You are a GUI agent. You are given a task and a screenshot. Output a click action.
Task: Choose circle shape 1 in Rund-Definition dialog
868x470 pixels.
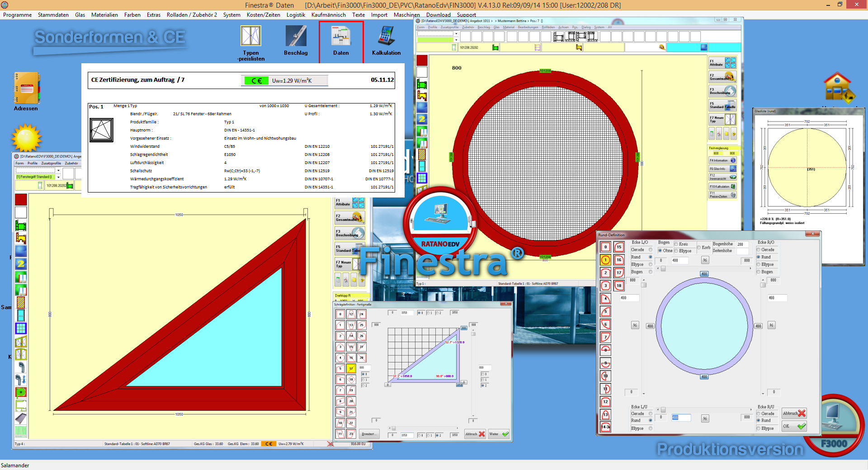pos(605,260)
